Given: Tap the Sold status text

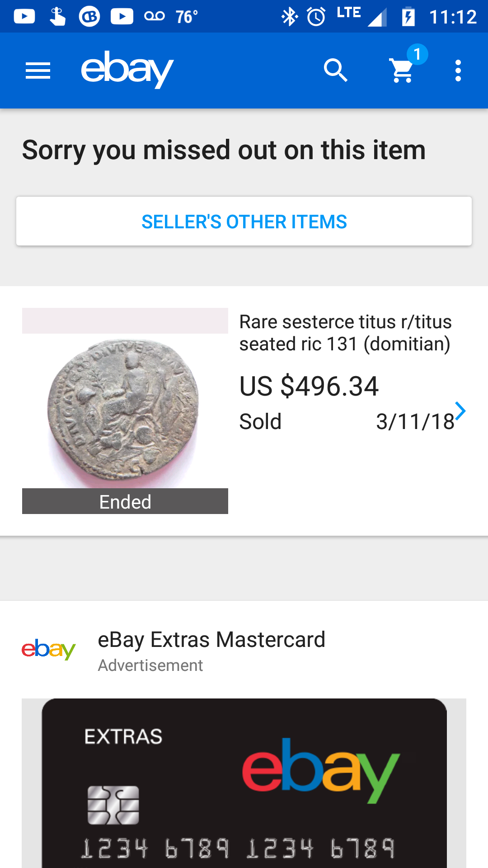Looking at the screenshot, I should [260, 422].
